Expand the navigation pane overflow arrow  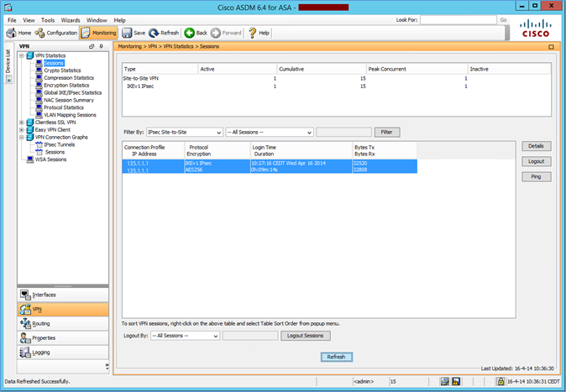point(107,366)
